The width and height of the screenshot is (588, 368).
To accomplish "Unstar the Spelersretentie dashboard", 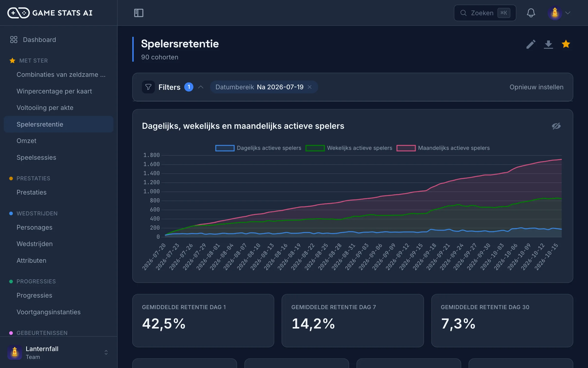I will (566, 44).
